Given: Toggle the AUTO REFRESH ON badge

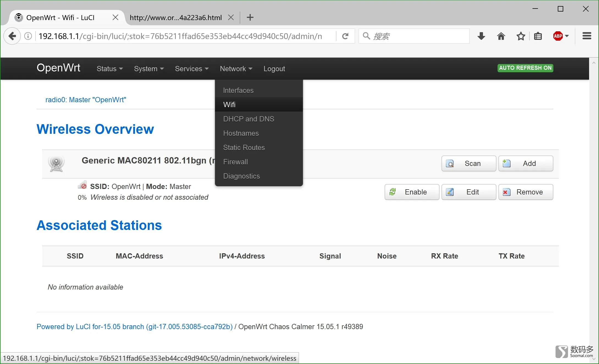Looking at the screenshot, I should click(525, 68).
